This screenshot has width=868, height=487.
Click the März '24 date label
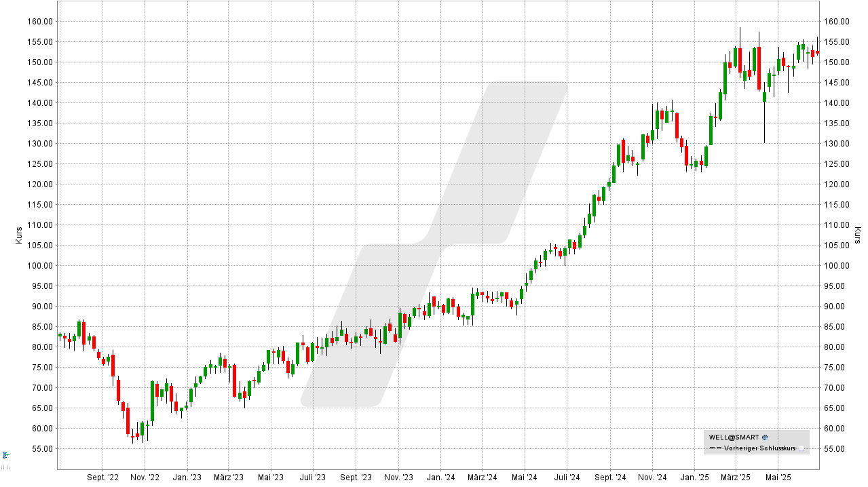[x=481, y=478]
